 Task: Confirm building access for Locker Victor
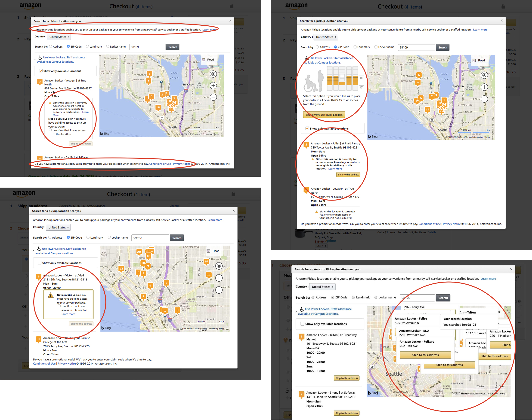click(x=59, y=306)
